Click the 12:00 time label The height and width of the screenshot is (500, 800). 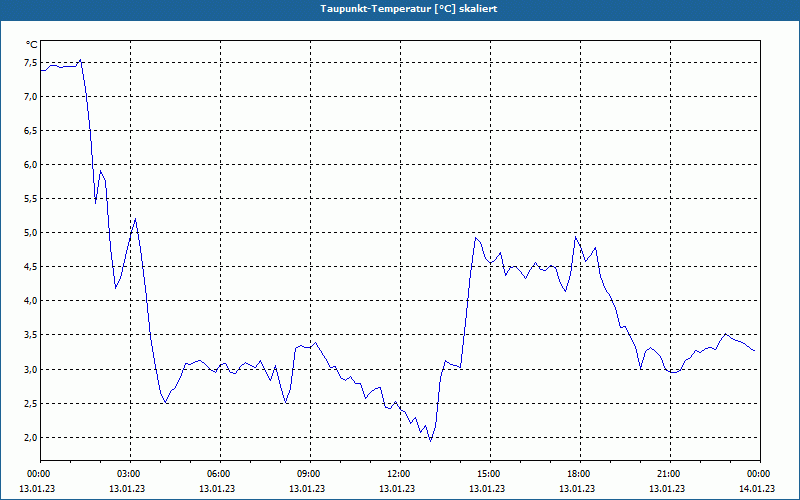399,474
